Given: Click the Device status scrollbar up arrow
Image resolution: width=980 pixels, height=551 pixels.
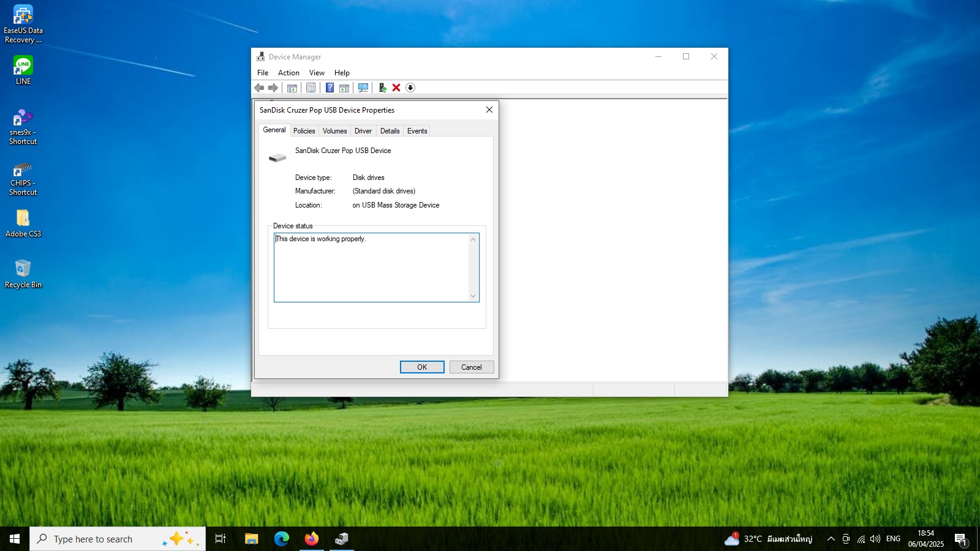Looking at the screenshot, I should 473,239.
